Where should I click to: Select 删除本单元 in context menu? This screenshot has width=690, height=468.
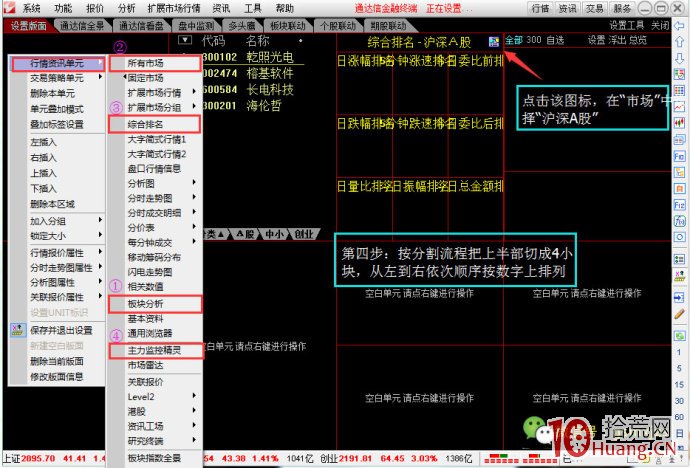click(x=57, y=93)
